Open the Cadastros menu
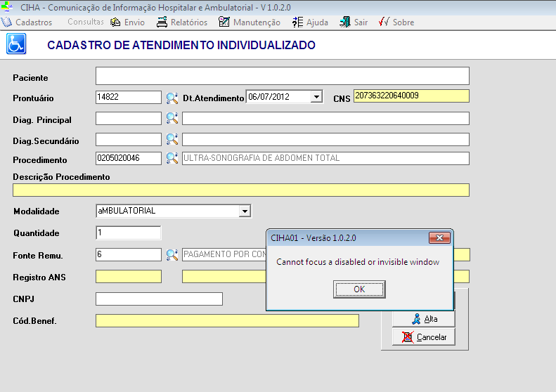 tap(27, 22)
